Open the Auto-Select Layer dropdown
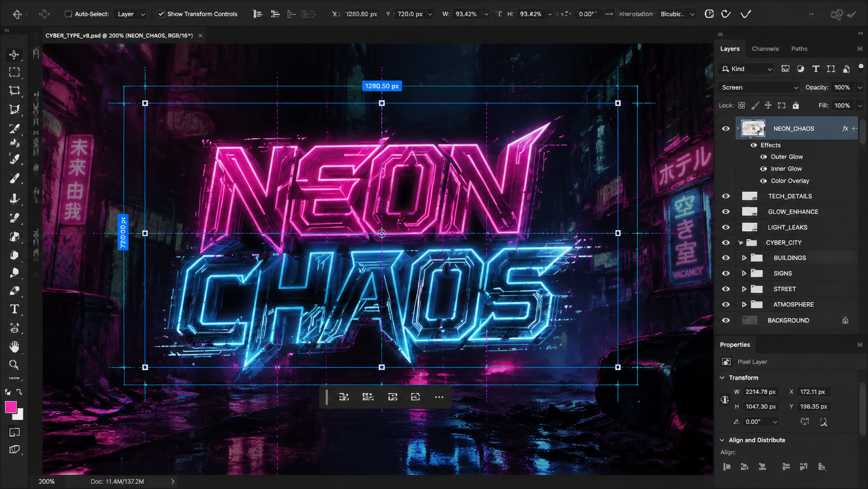Screen dimensions: 868x489 coord(131,14)
